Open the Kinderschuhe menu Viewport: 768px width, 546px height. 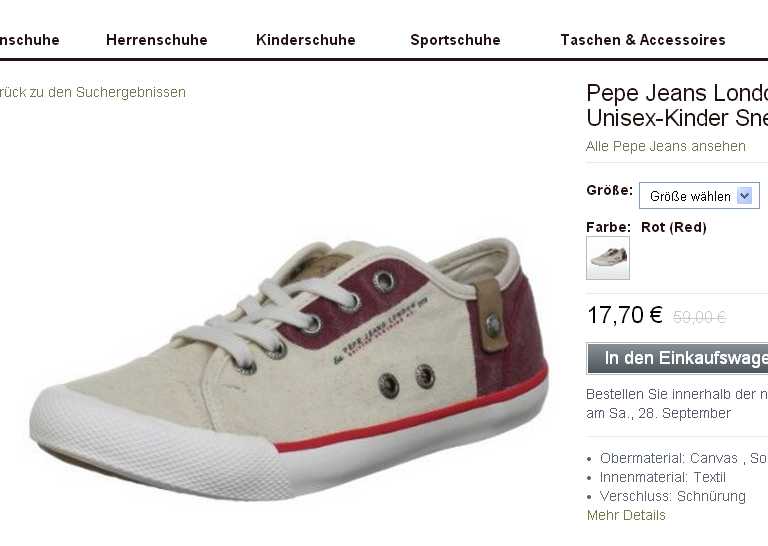point(306,40)
